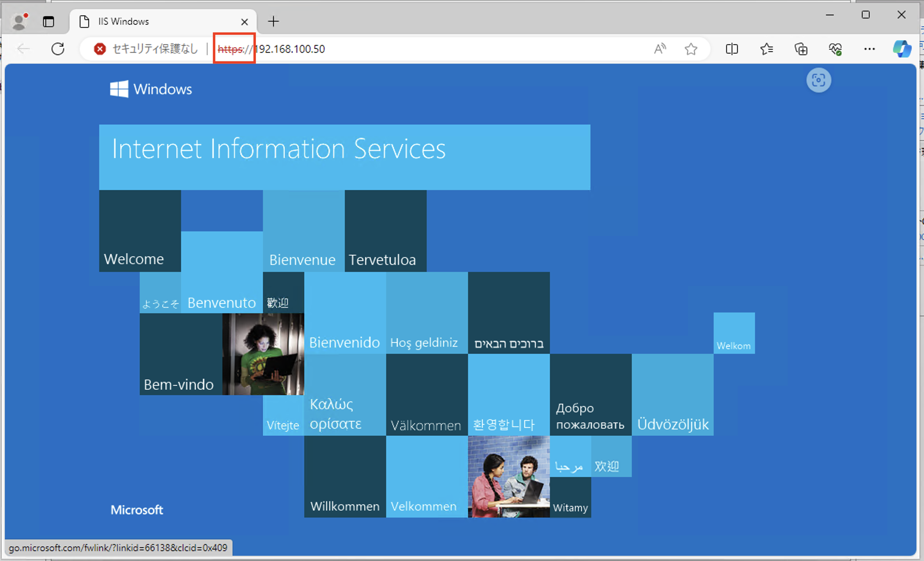Open the Collections icon
Screen dimensions: 924x561
point(801,49)
